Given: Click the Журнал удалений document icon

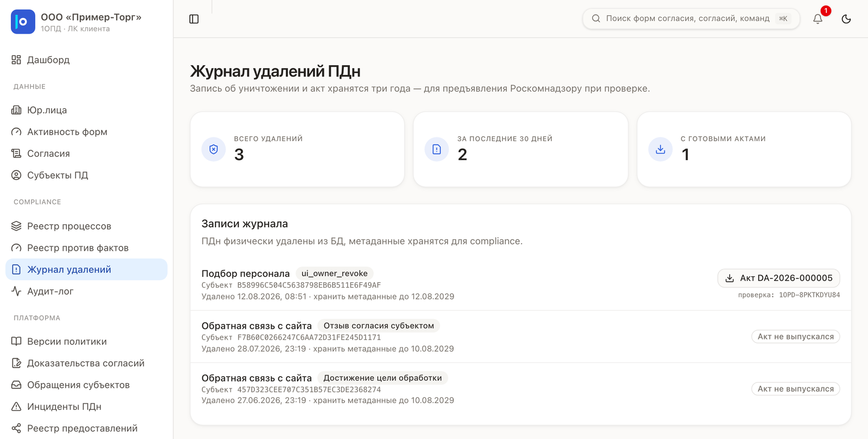Looking at the screenshot, I should click(x=16, y=270).
